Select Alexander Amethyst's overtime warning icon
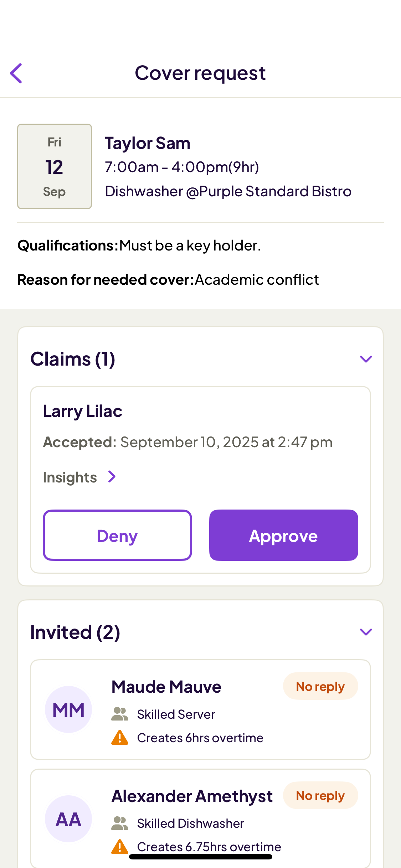 [120, 847]
